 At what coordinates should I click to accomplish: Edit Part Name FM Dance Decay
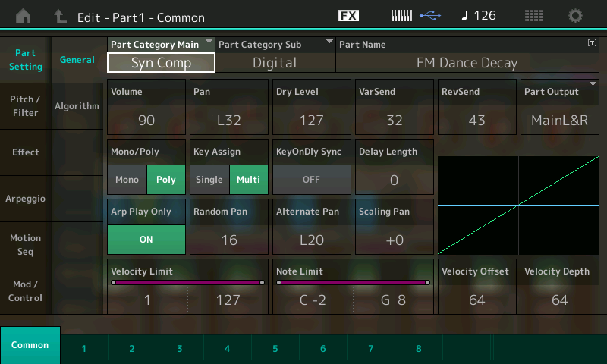point(467,63)
